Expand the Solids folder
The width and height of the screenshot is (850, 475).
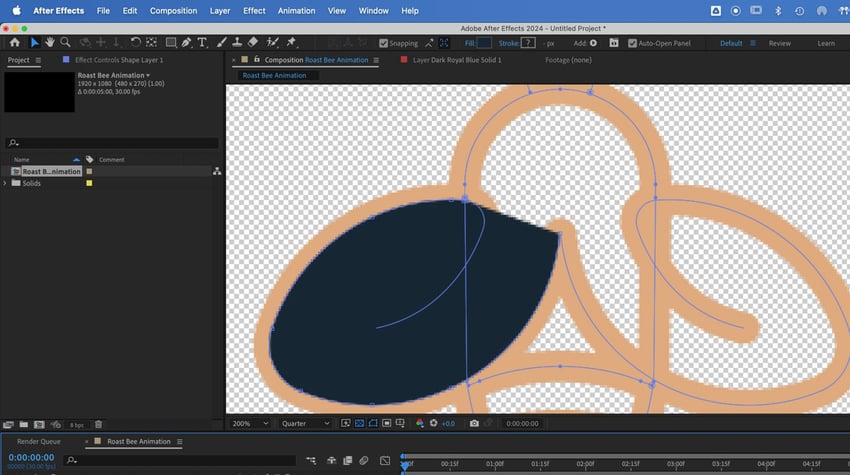[x=5, y=183]
